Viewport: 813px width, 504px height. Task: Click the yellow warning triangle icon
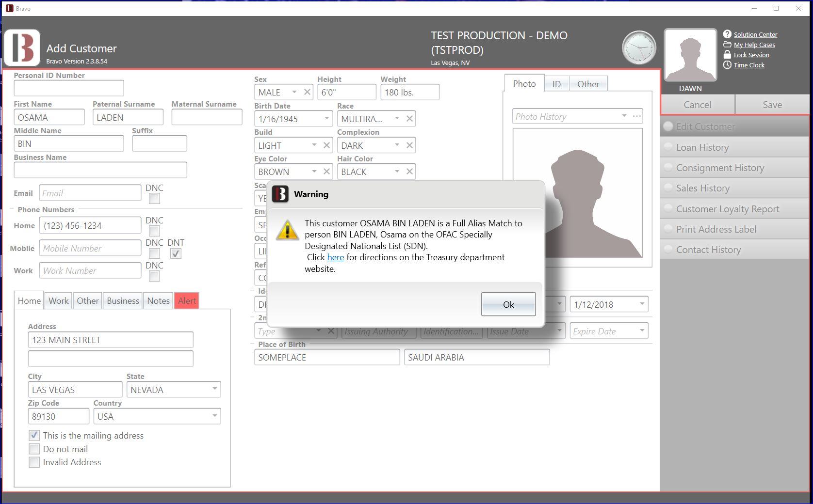(287, 230)
